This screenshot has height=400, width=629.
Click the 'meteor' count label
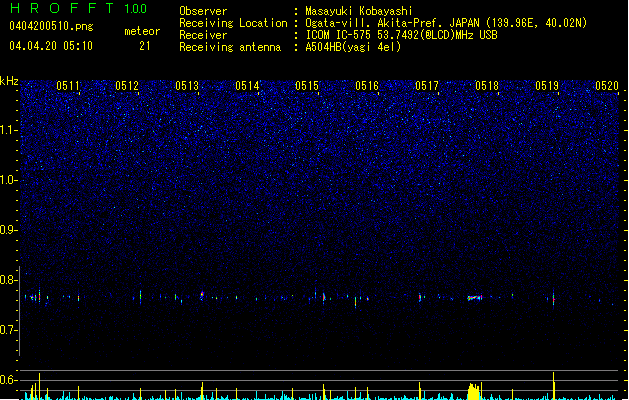click(142, 31)
